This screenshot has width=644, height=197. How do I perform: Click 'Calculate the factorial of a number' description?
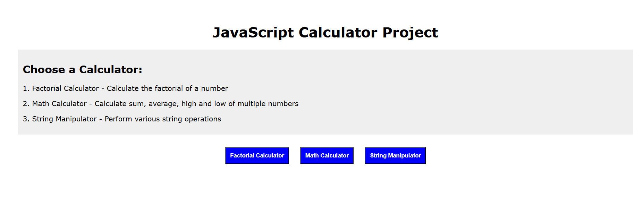tap(167, 88)
